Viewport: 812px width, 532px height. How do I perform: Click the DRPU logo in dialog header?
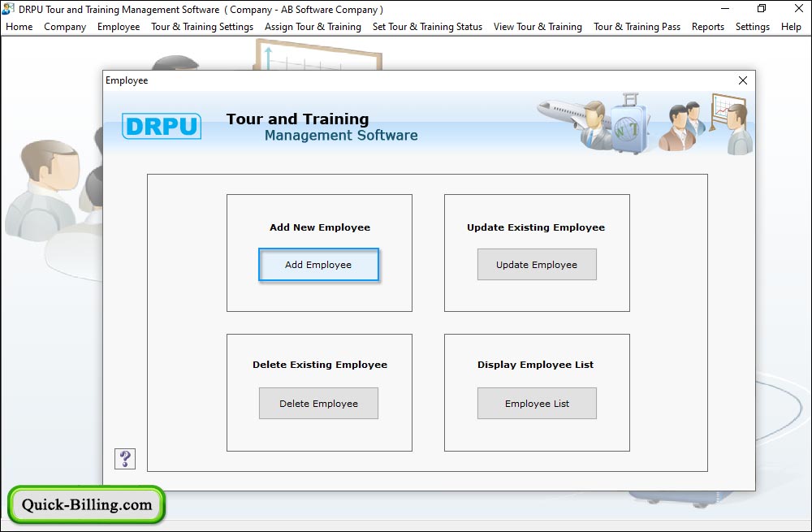[x=162, y=126]
